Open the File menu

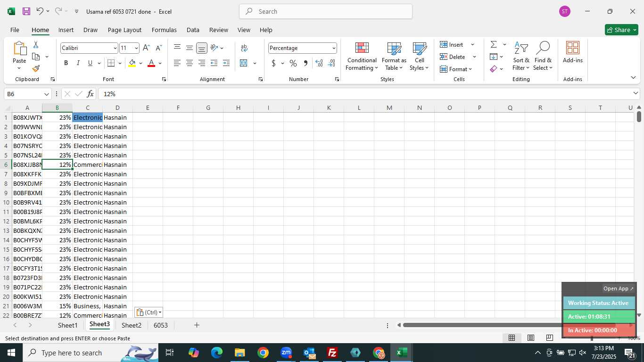pyautogui.click(x=15, y=30)
